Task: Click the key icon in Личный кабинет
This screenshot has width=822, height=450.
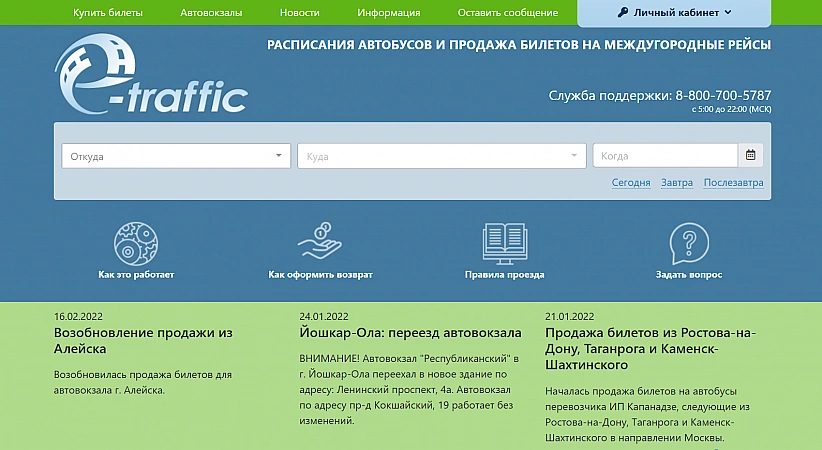Action: point(623,13)
